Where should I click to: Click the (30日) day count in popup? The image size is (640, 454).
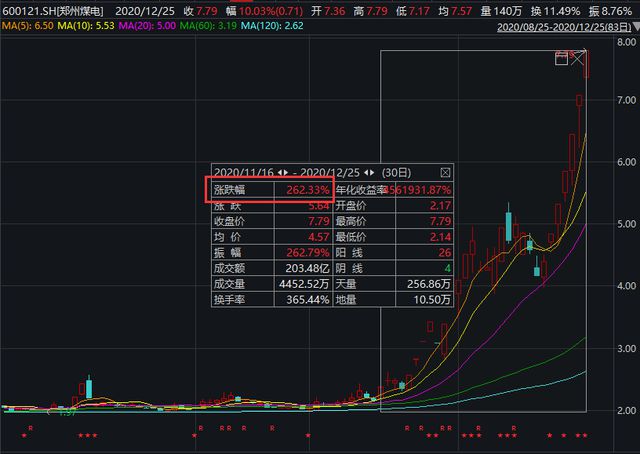point(396,173)
